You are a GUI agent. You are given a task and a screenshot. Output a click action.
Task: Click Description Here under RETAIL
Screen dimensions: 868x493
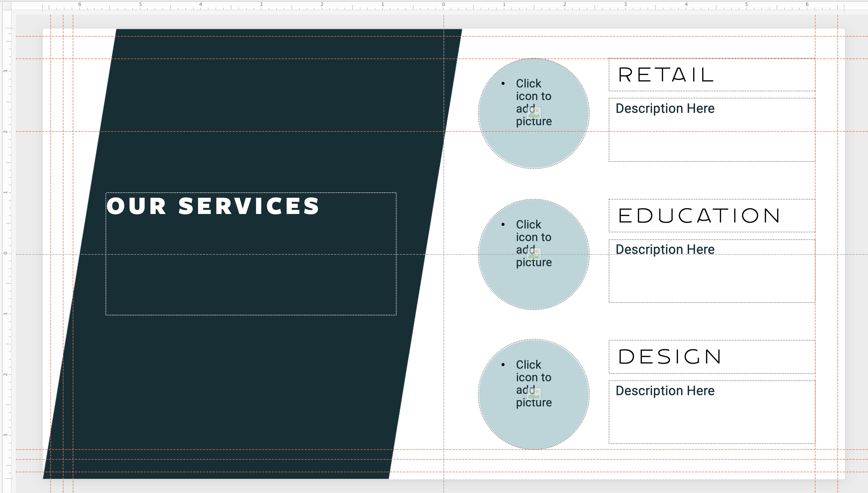(x=665, y=109)
